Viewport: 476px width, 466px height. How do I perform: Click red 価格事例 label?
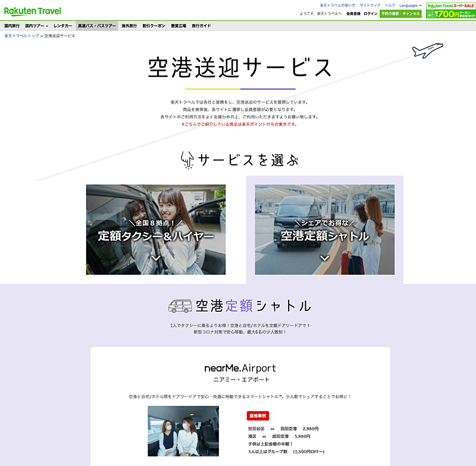(x=258, y=415)
